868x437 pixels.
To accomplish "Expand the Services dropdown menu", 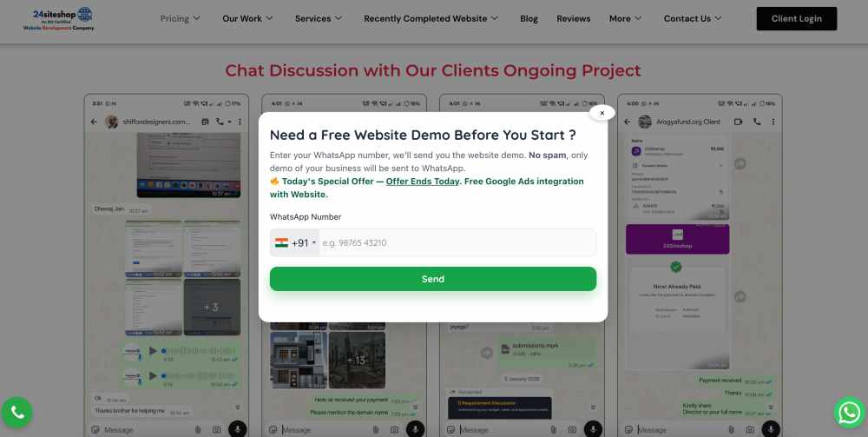I will (319, 18).
